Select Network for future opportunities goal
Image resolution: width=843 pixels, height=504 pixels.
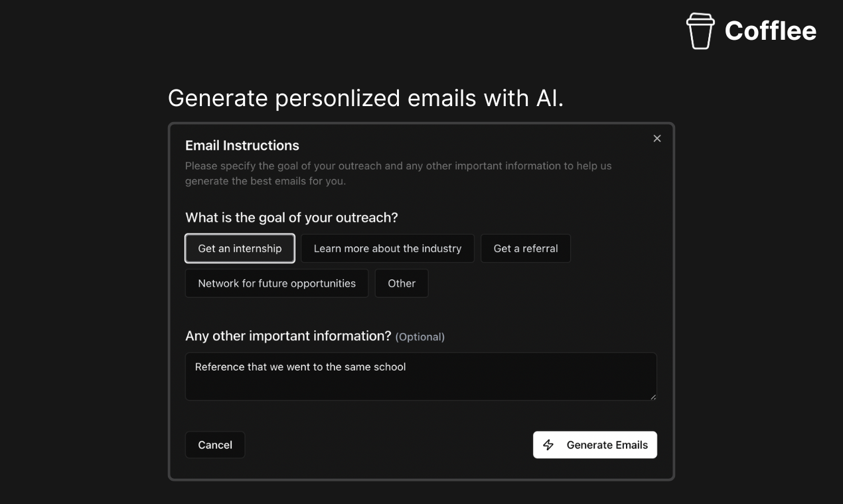click(277, 283)
